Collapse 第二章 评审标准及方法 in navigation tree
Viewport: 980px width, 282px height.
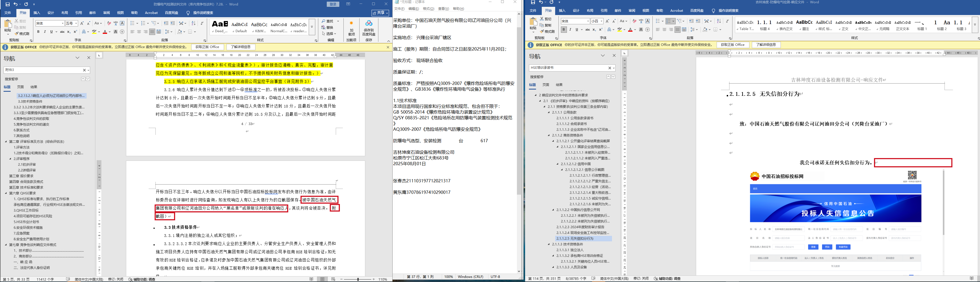click(x=6, y=141)
